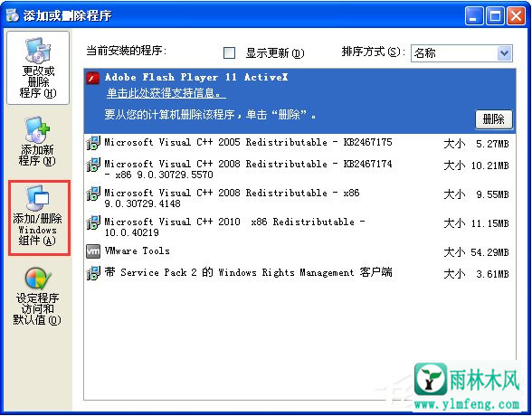The height and width of the screenshot is (416, 532).
Task: Select Microsoft Visual C++ 2008 Redistributable KB2467174 entry
Action: [300, 169]
